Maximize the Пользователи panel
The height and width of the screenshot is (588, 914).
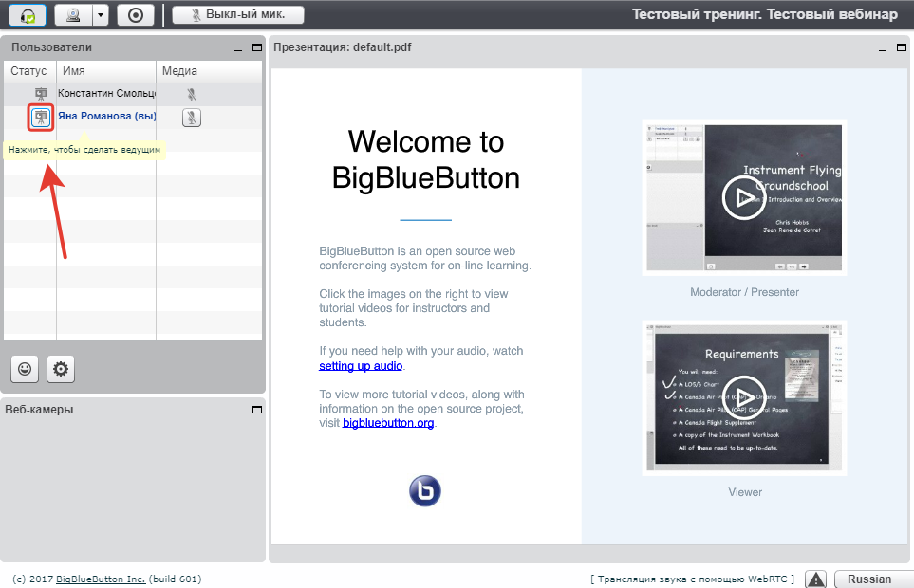click(x=257, y=47)
